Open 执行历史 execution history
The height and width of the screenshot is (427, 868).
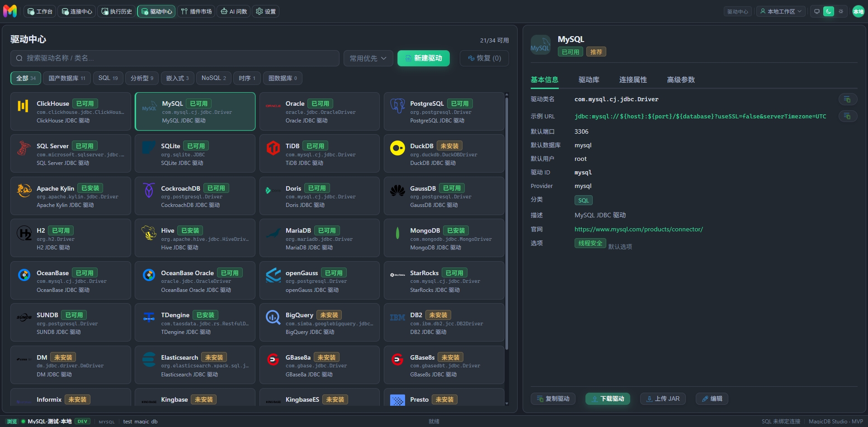[117, 11]
